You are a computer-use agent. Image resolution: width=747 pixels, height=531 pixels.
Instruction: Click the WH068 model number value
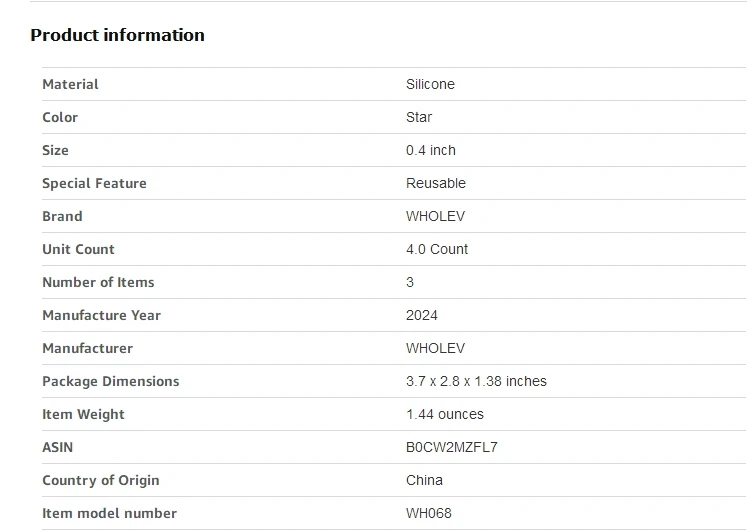click(429, 513)
